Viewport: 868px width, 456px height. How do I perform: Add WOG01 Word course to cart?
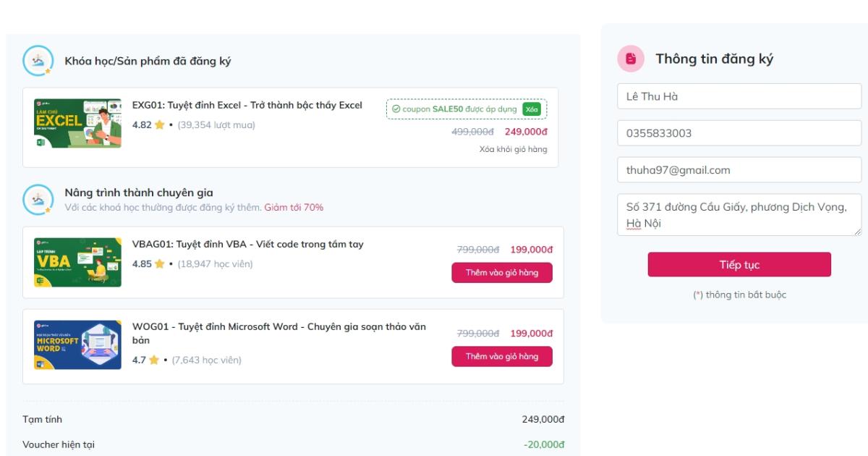(x=502, y=356)
